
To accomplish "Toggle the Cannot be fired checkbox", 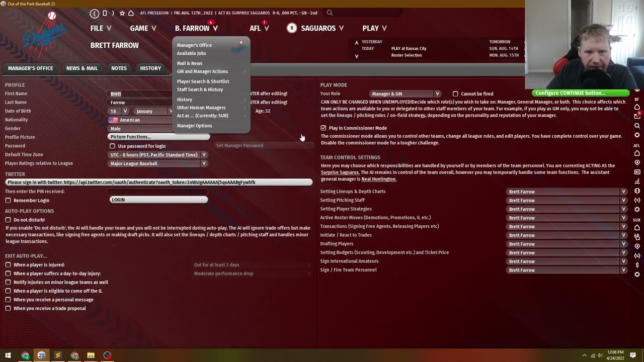I will coord(455,94).
